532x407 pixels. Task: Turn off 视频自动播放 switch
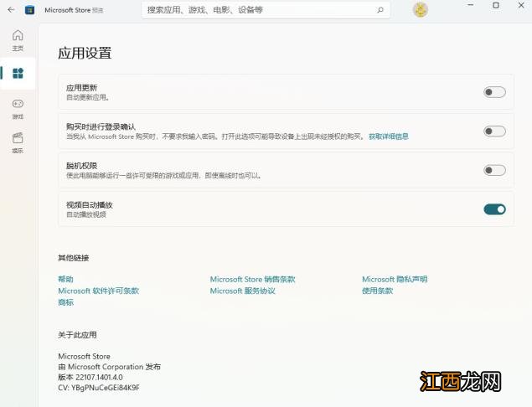(x=494, y=209)
